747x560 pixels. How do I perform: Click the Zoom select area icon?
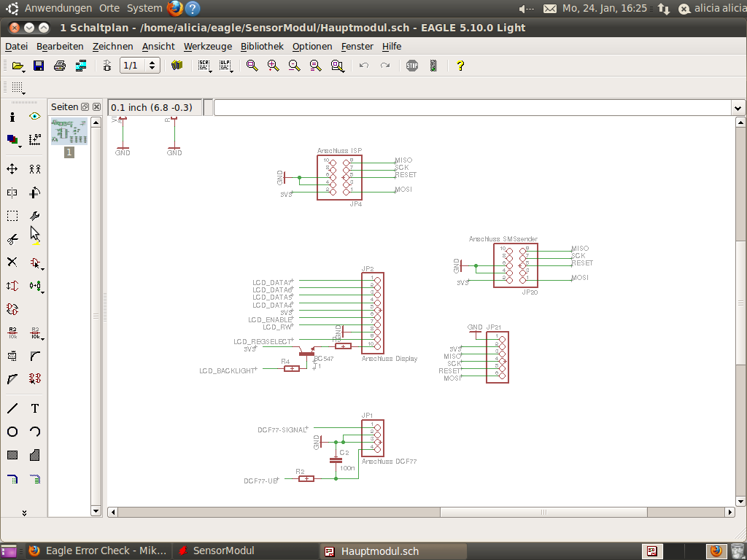pos(337,66)
